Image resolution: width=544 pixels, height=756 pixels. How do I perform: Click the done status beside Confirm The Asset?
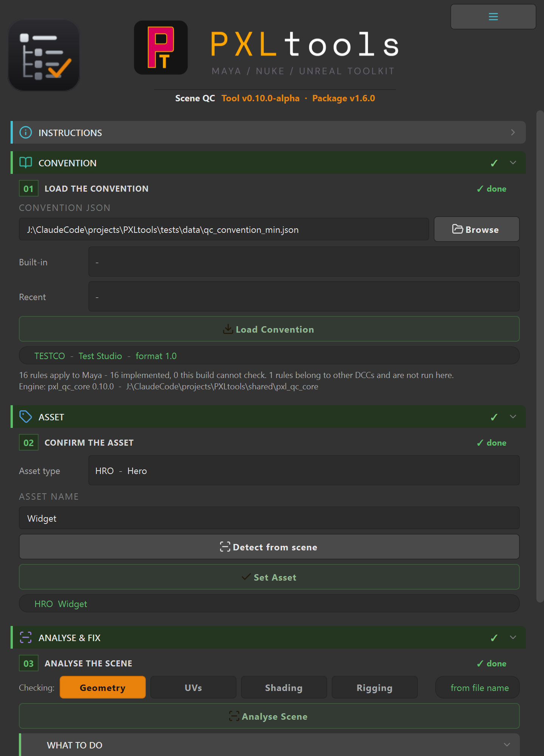tap(491, 443)
